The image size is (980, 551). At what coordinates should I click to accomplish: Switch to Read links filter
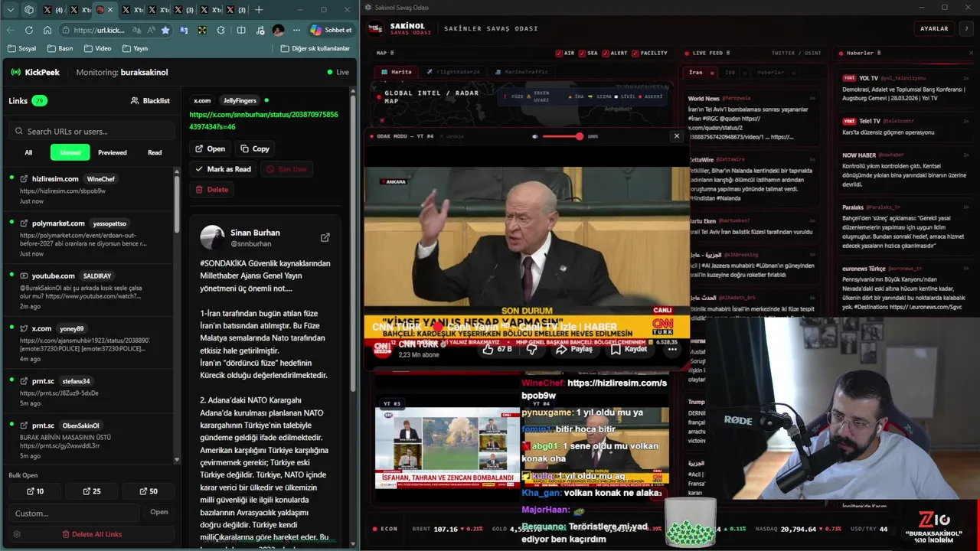[x=155, y=152]
